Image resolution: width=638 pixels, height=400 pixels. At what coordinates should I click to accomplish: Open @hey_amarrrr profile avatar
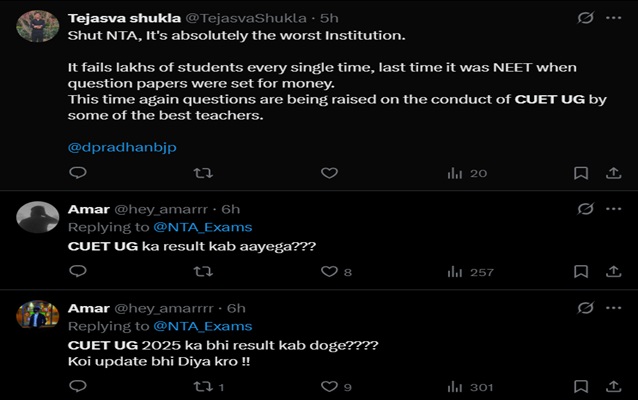coord(37,314)
